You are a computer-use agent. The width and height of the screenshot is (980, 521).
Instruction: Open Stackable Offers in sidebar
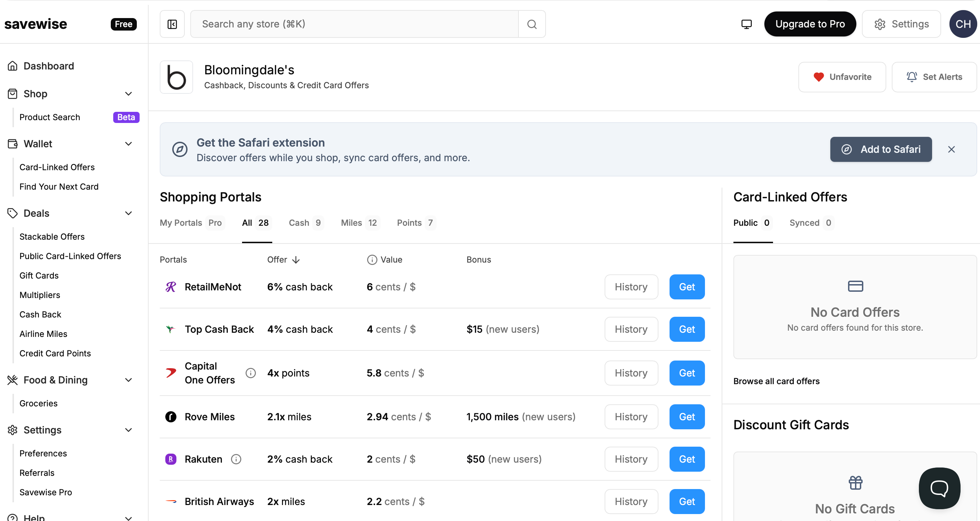click(x=52, y=236)
